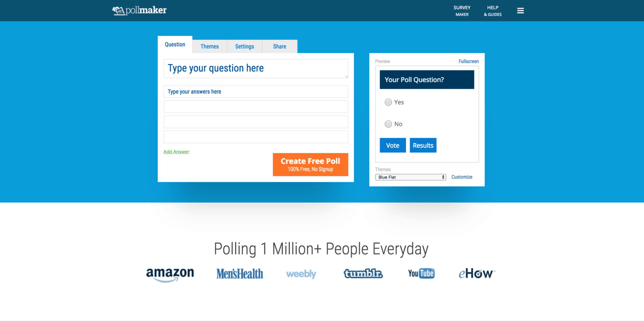Focus the question text field
The image size is (644, 321).
256,69
